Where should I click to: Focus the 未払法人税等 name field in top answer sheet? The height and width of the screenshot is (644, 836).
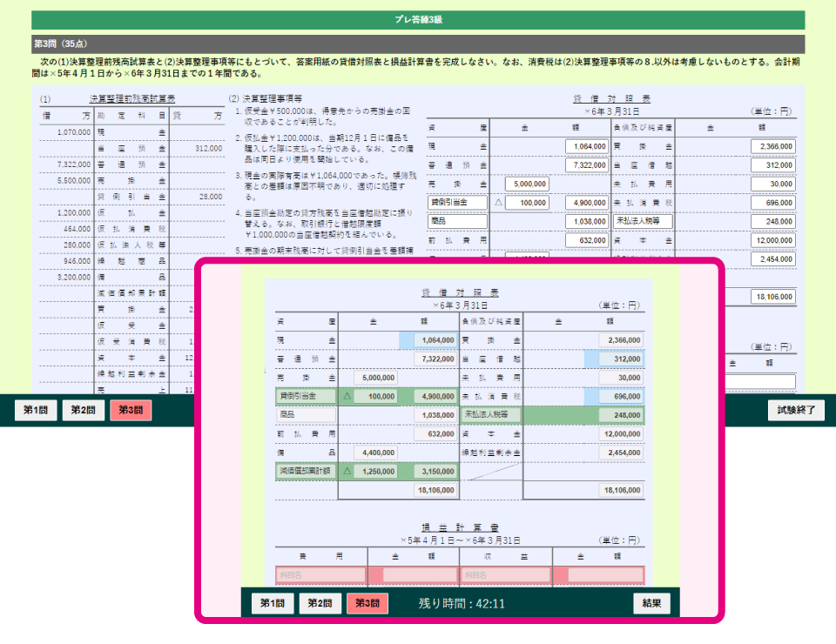click(x=644, y=222)
